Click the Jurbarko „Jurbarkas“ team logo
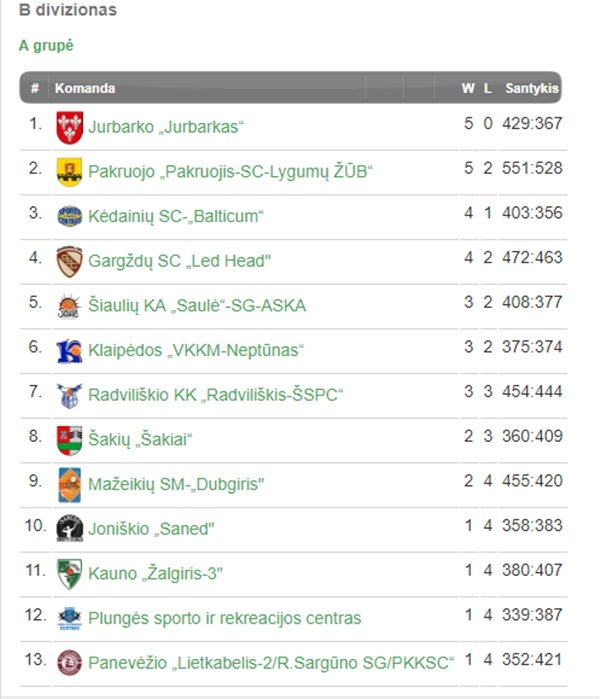This screenshot has width=600, height=699. 69,126
